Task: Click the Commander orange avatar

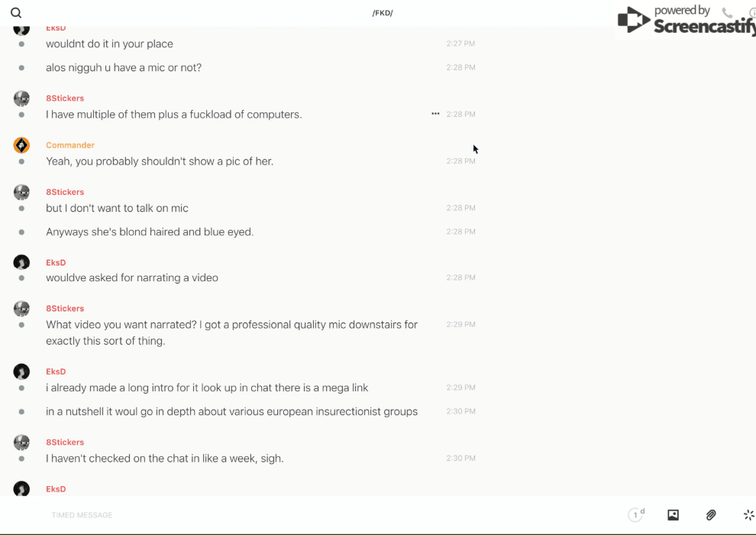Action: point(21,145)
